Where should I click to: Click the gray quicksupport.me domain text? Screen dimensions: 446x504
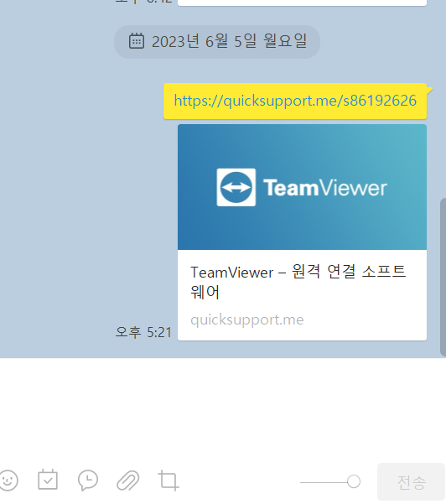(246, 320)
